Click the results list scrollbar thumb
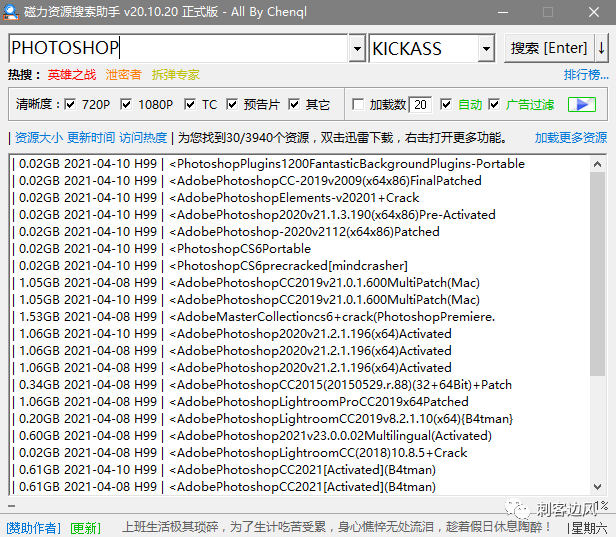 click(x=597, y=274)
